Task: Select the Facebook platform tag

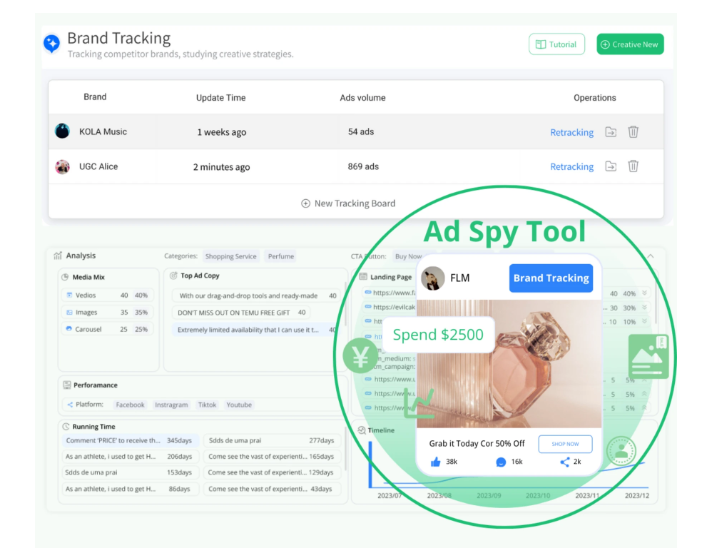Action: 130,405
